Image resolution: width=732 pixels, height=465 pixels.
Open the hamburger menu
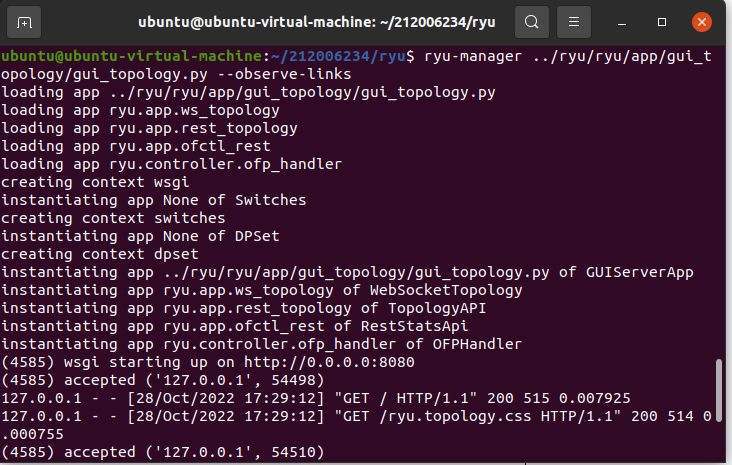point(573,21)
